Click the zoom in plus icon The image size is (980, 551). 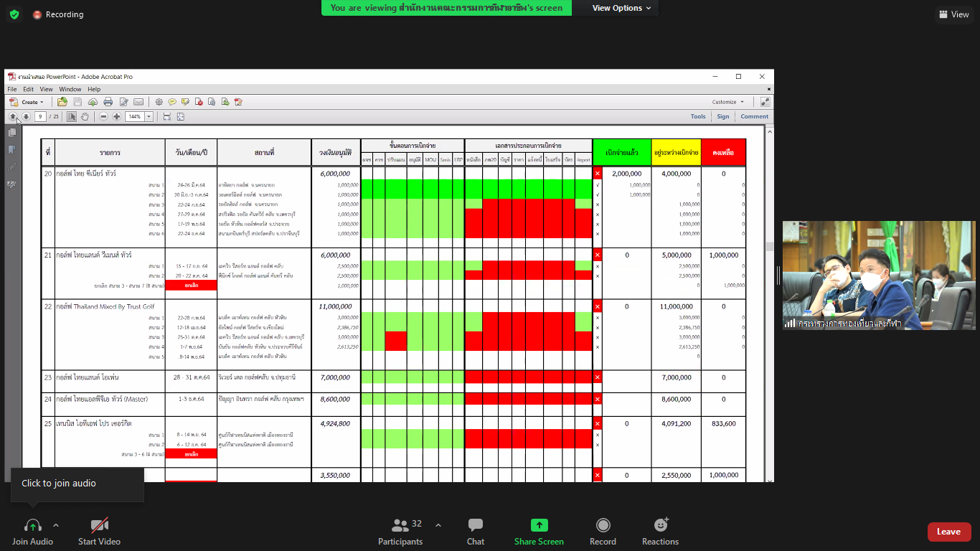[x=116, y=116]
